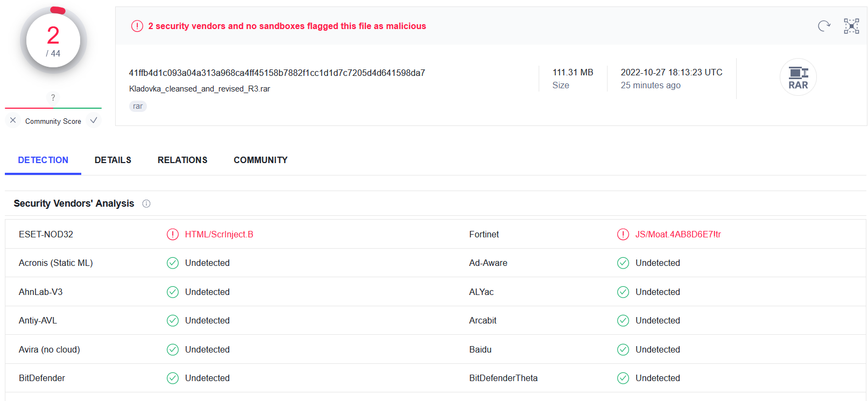
Task: Vote harmless with community score checkmark
Action: point(94,121)
